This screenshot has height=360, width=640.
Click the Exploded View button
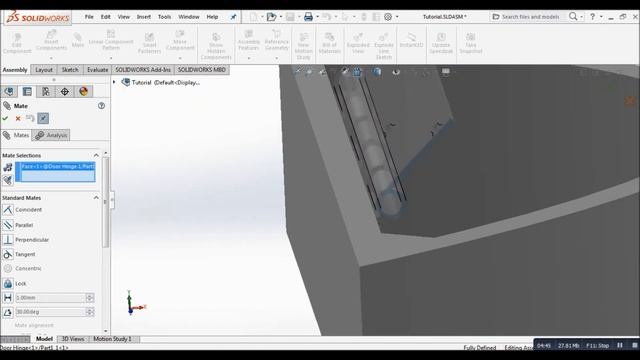(x=358, y=43)
